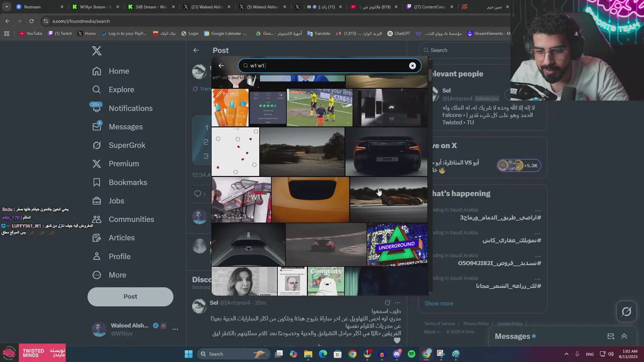Open the Bookmarks sidebar icon
The width and height of the screenshot is (644, 362).
point(97,183)
